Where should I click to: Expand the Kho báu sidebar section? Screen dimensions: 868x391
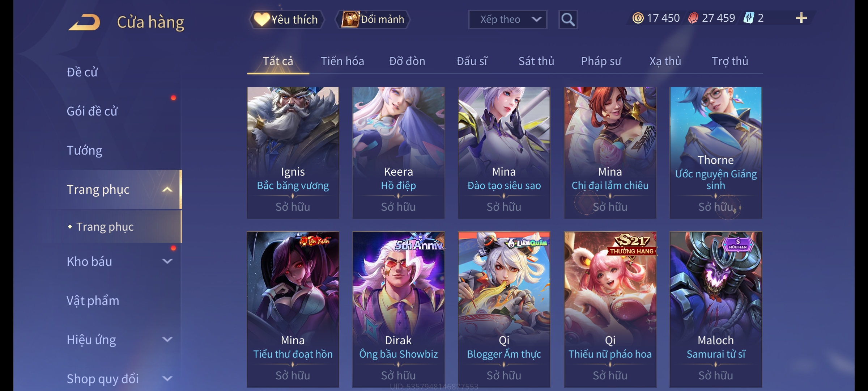pos(167,261)
